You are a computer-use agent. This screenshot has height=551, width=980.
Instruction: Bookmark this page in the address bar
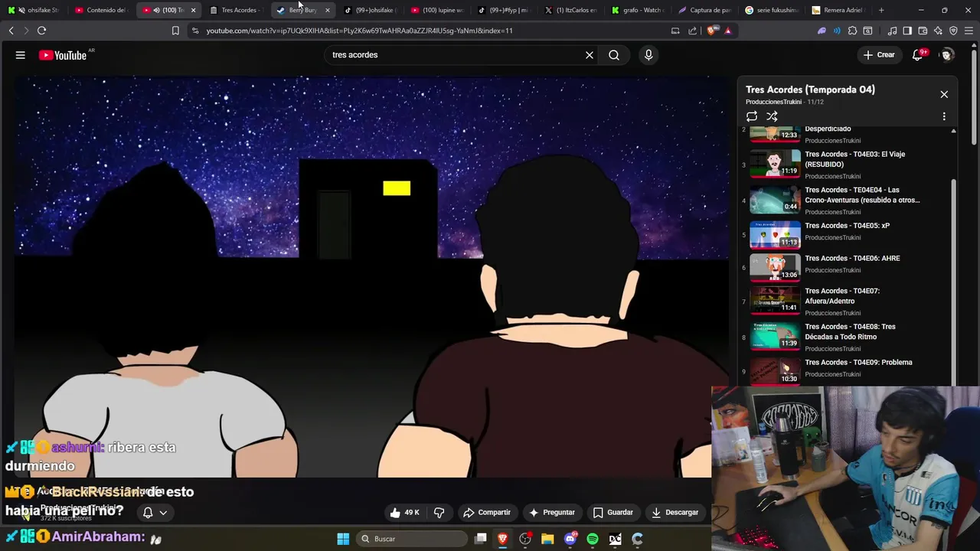tap(175, 31)
